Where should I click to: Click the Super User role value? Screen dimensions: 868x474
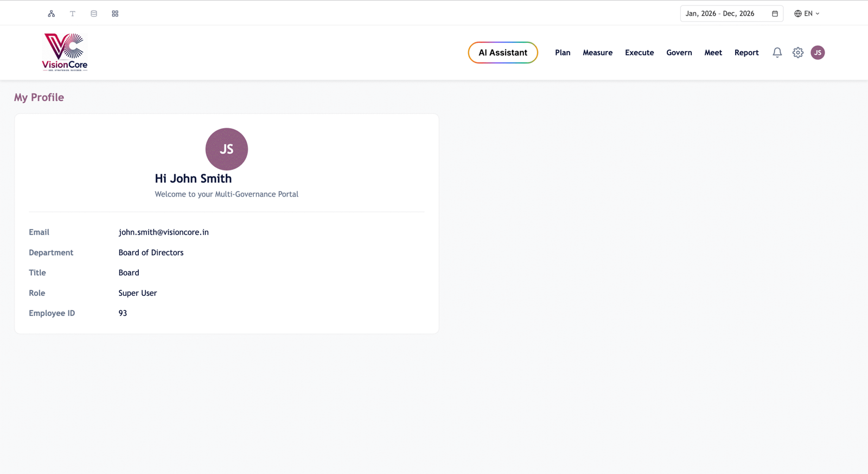click(x=138, y=293)
